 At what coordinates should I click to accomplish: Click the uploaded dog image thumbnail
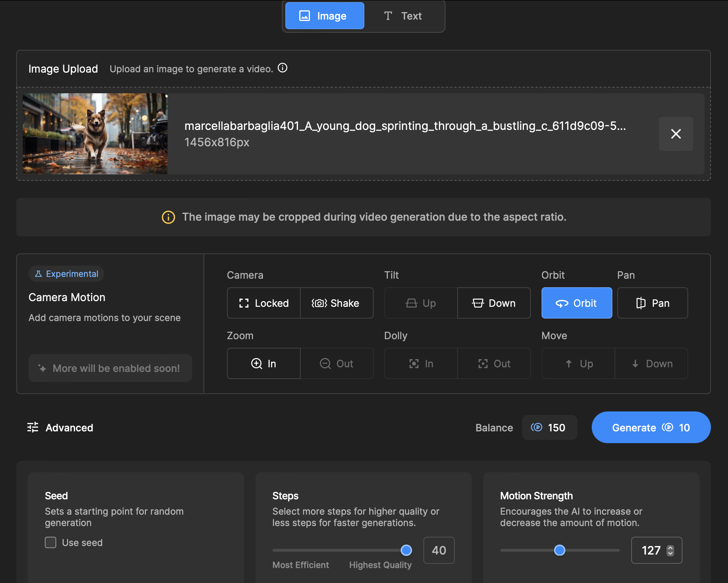click(95, 134)
